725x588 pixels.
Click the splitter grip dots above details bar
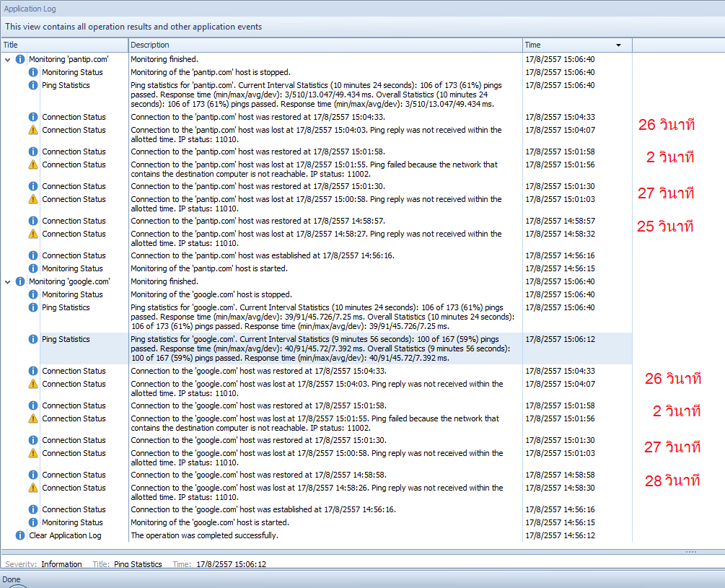[x=691, y=552]
